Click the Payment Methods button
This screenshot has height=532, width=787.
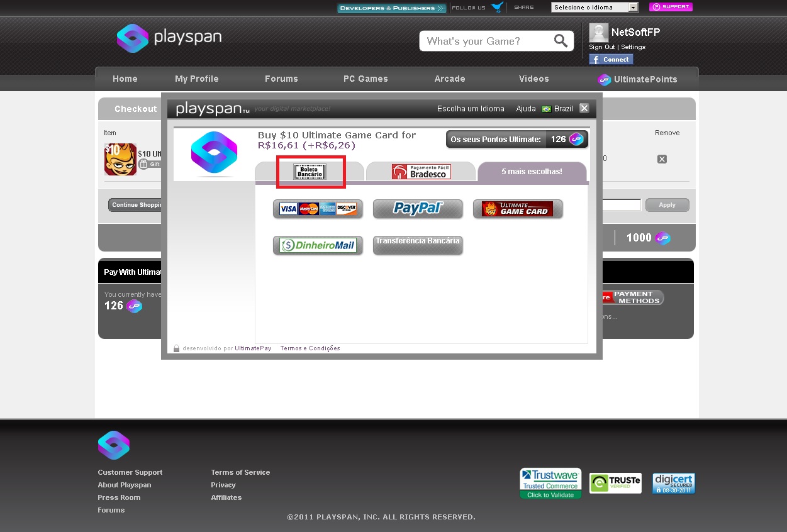[632, 297]
